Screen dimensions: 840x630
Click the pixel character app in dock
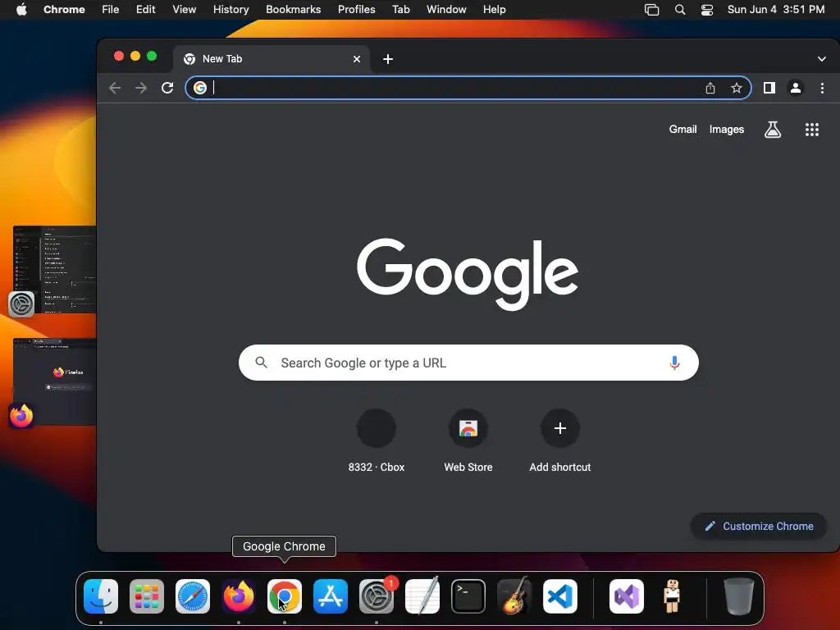point(672,596)
